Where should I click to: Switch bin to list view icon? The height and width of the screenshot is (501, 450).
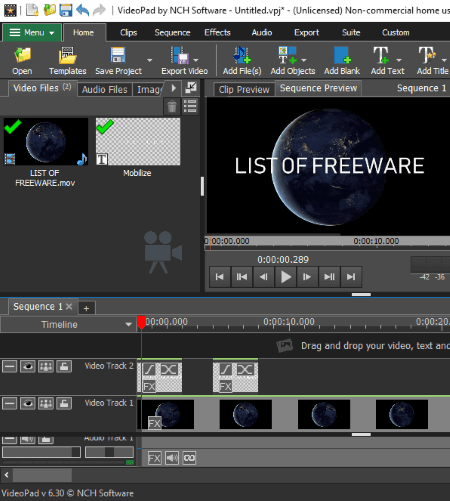pyautogui.click(x=190, y=107)
